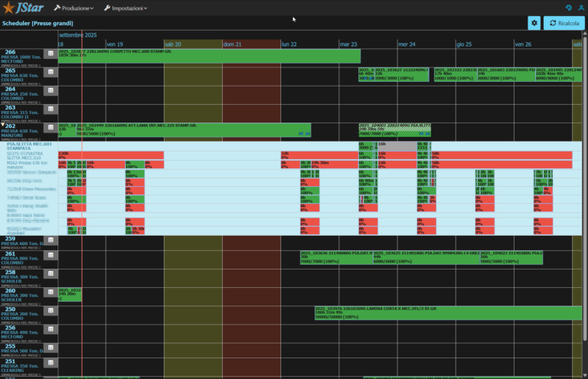The image size is (588, 379).
Task: Open the Impostazioni dropdown menu
Action: click(126, 8)
